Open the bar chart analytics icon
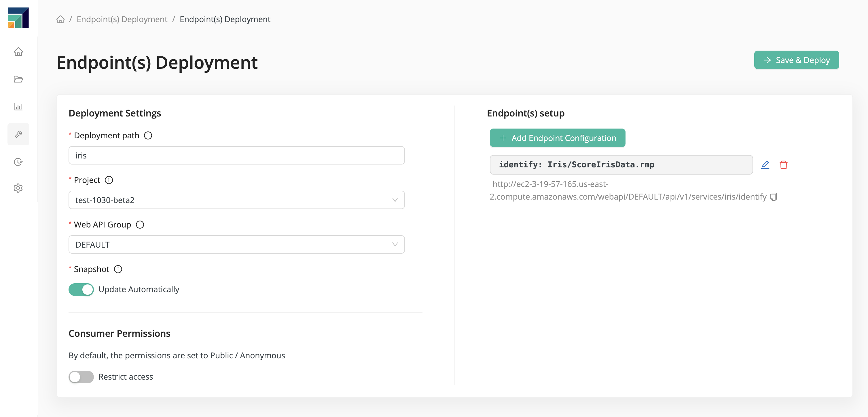This screenshot has height=417, width=868. [x=18, y=107]
